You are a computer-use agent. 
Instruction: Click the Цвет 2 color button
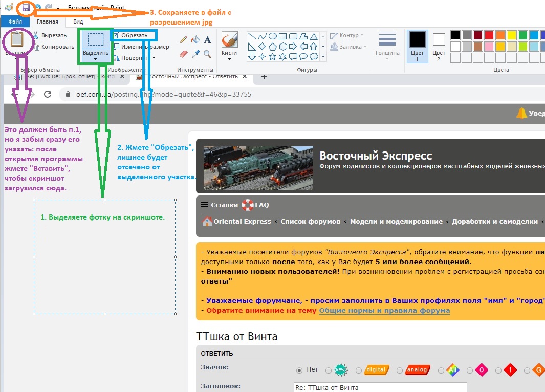click(x=439, y=46)
